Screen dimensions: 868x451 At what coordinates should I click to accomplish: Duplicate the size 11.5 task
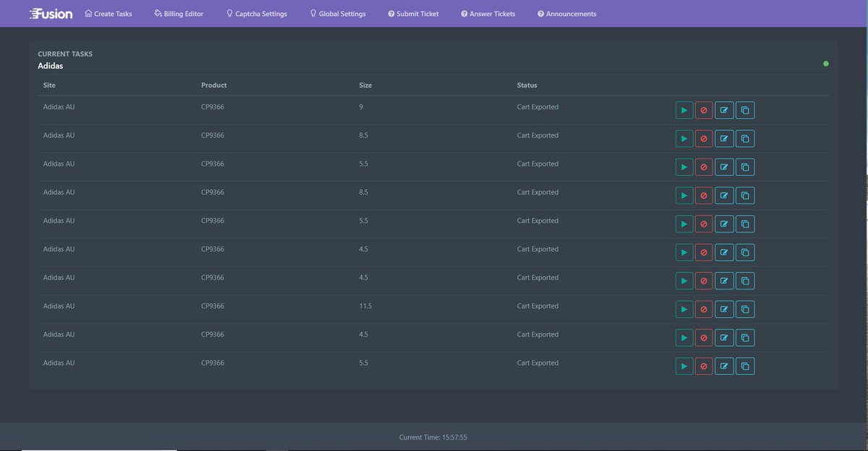point(745,308)
